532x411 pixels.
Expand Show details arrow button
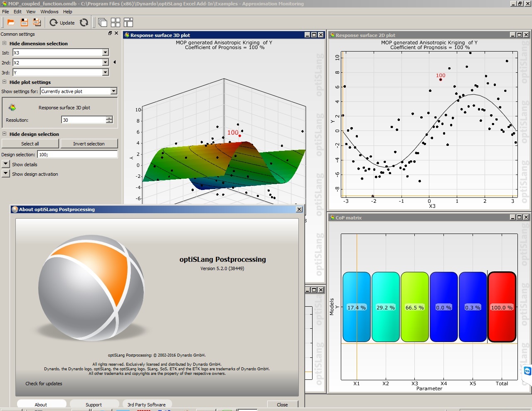tap(5, 164)
